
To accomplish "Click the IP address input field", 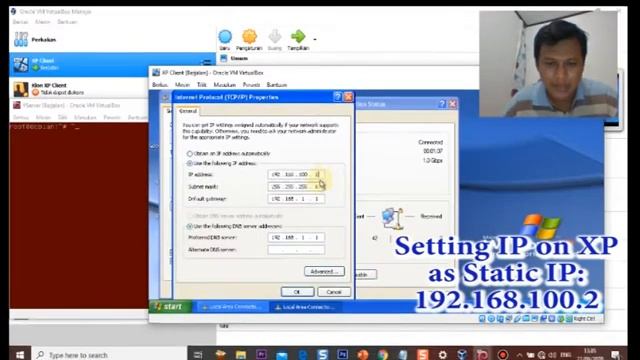I will click(296, 175).
